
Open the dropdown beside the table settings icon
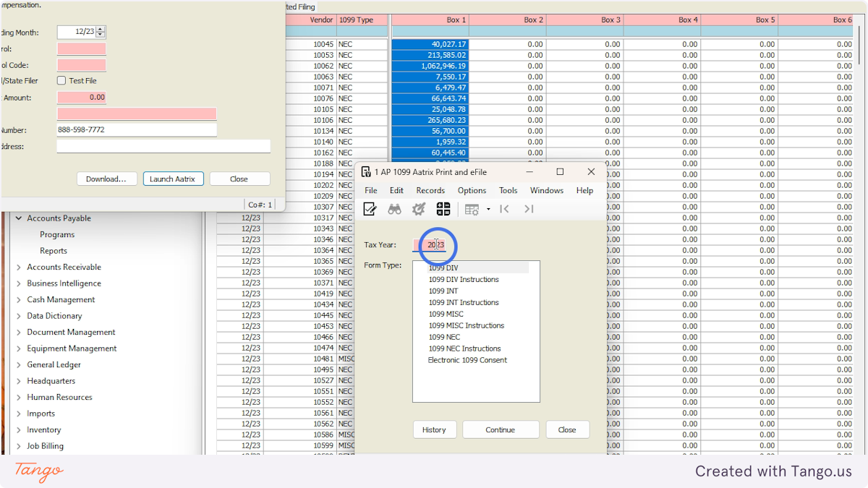488,209
